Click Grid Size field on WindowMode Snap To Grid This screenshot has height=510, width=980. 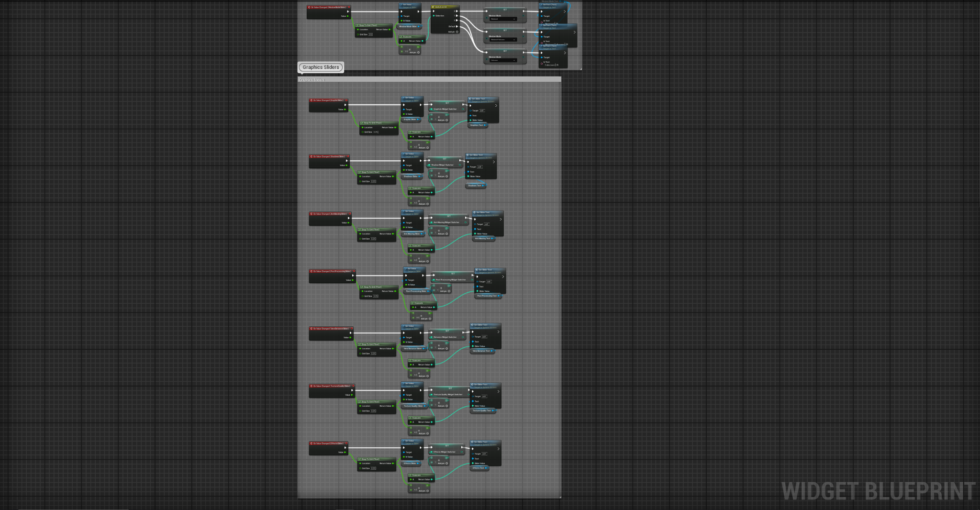pos(371,34)
